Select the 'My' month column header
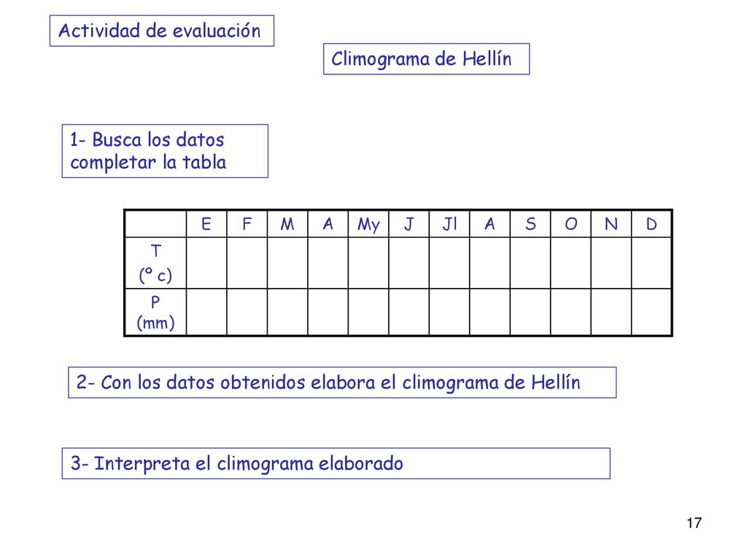Viewport: 747px width, 560px height. [x=368, y=224]
